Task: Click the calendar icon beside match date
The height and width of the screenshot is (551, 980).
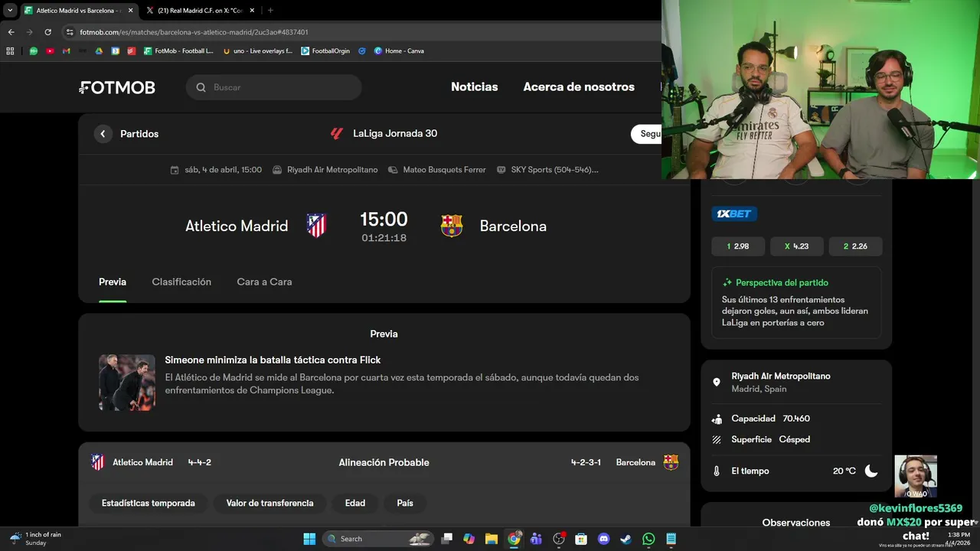Action: 175,170
